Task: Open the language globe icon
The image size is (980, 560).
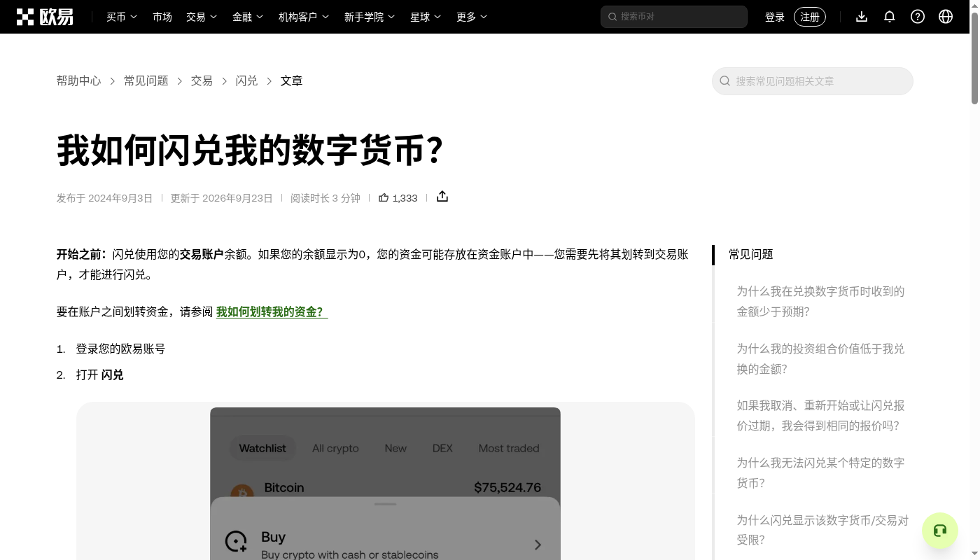Action: (946, 17)
